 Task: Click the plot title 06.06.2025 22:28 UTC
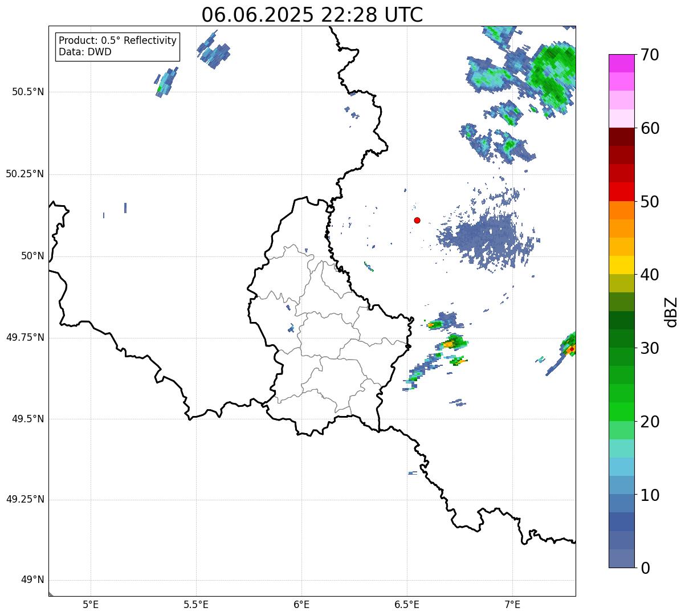[x=312, y=15]
